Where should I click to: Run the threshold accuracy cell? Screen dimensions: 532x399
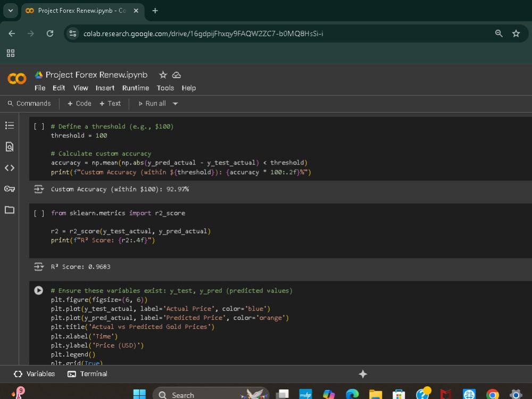pyautogui.click(x=39, y=127)
